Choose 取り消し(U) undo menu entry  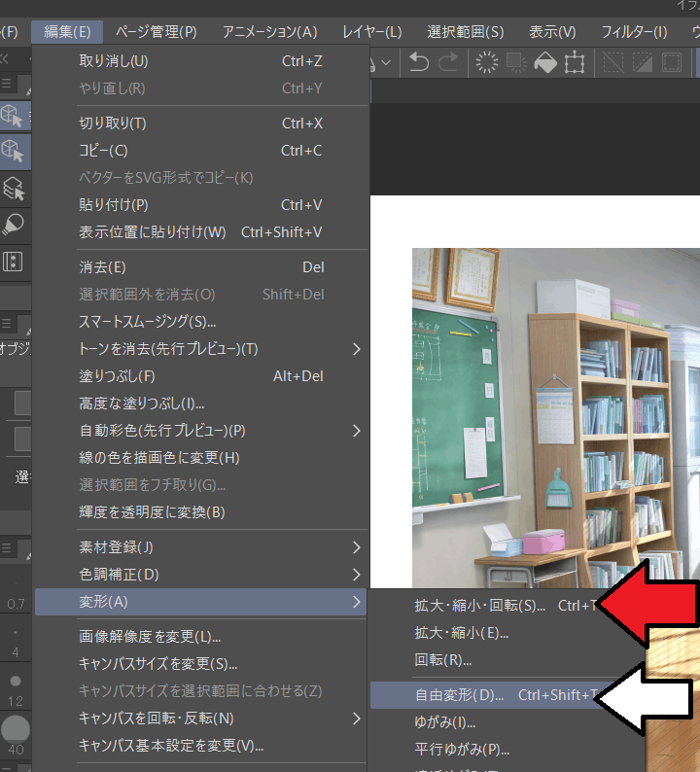click(x=201, y=61)
